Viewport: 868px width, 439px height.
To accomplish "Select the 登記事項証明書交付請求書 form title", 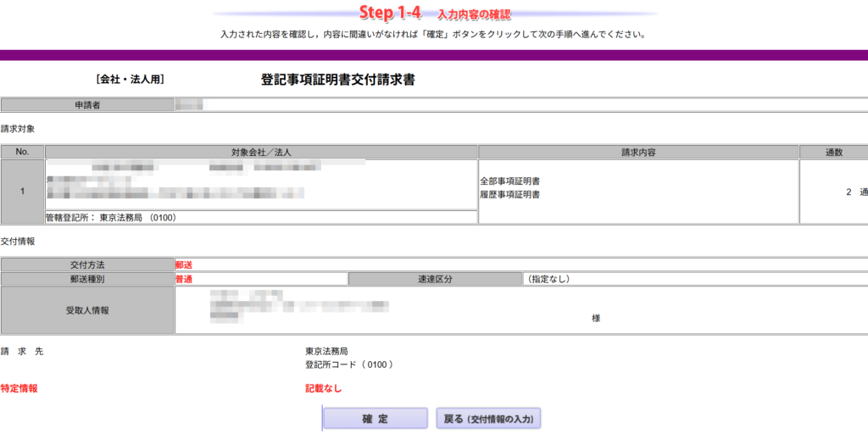I will pos(337,80).
